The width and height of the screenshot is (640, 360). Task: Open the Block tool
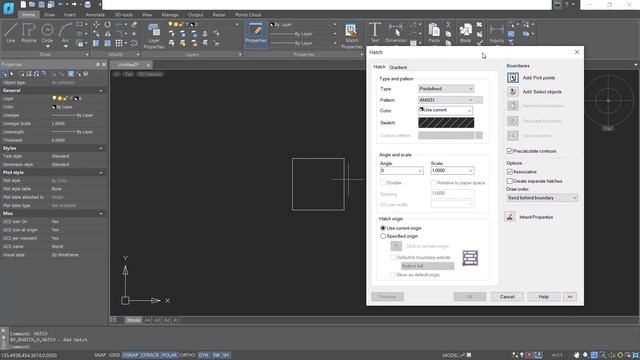465,33
